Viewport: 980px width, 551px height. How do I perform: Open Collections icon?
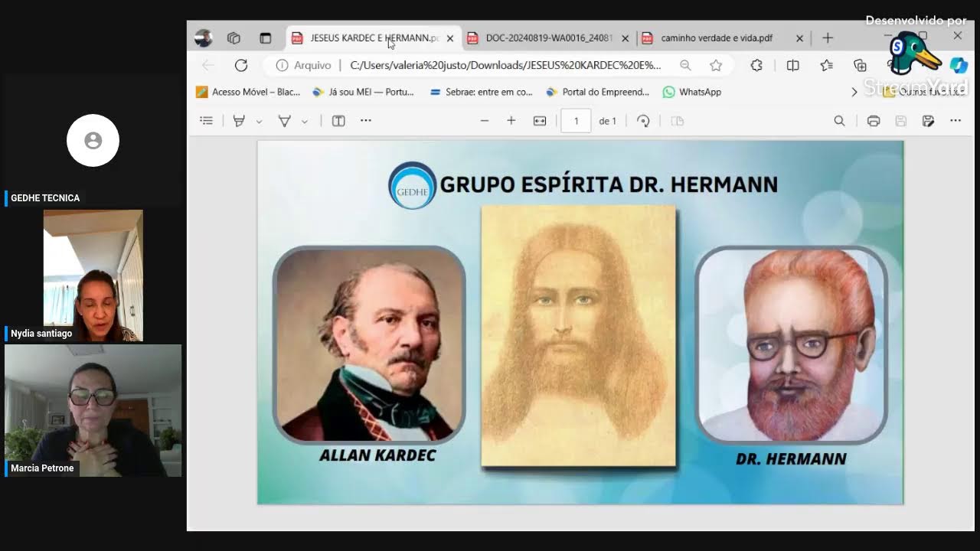coord(860,65)
